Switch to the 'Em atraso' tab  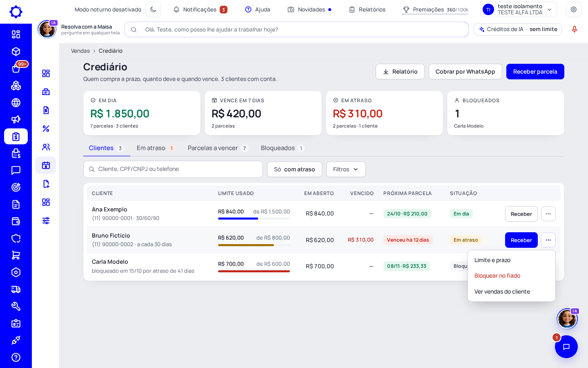click(156, 148)
